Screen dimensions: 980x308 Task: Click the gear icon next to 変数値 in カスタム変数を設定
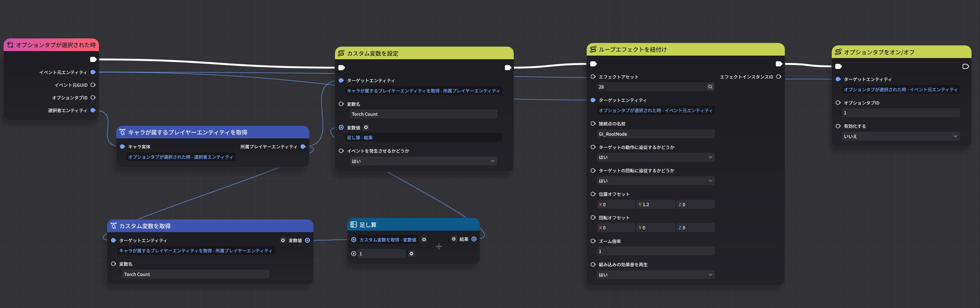365,127
